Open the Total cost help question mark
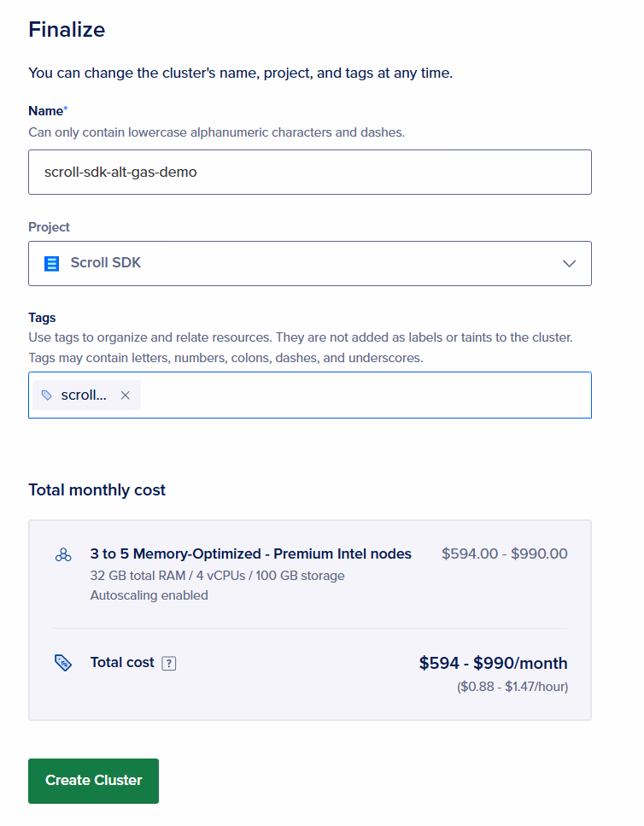 pyautogui.click(x=169, y=663)
